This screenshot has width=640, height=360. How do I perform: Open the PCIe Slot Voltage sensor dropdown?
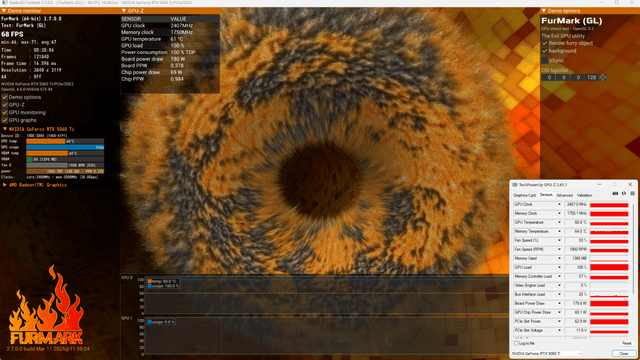559,330
